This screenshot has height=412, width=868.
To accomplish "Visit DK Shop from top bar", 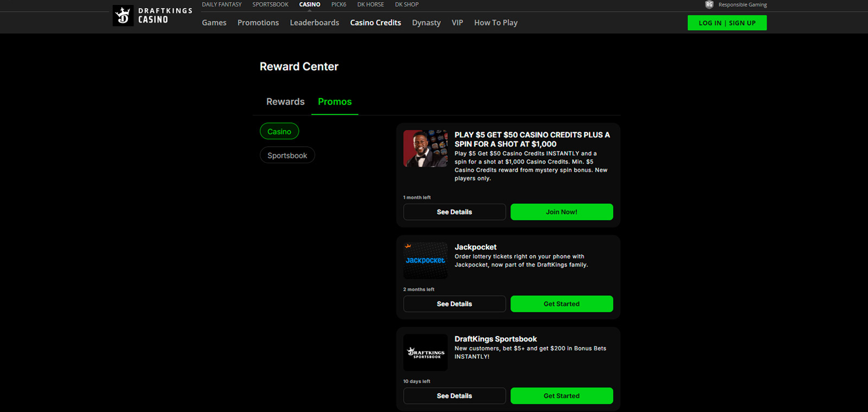I will point(407,4).
